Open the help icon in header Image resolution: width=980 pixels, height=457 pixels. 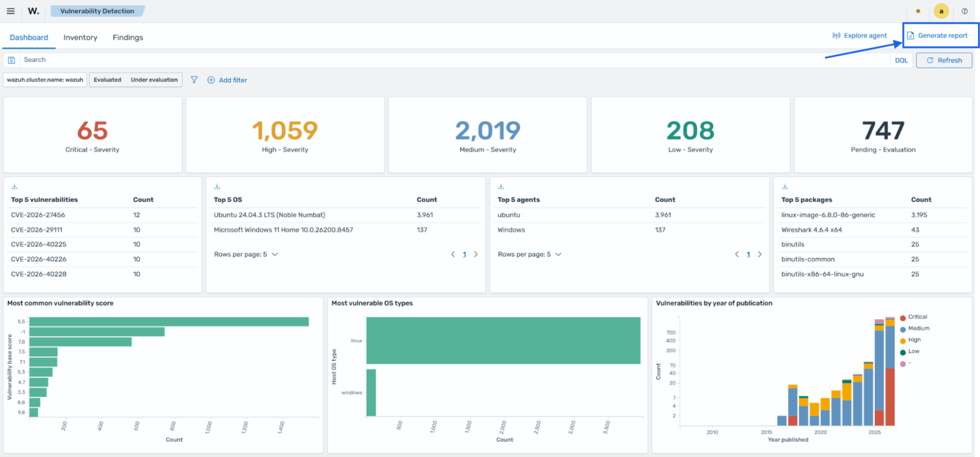pos(964,11)
